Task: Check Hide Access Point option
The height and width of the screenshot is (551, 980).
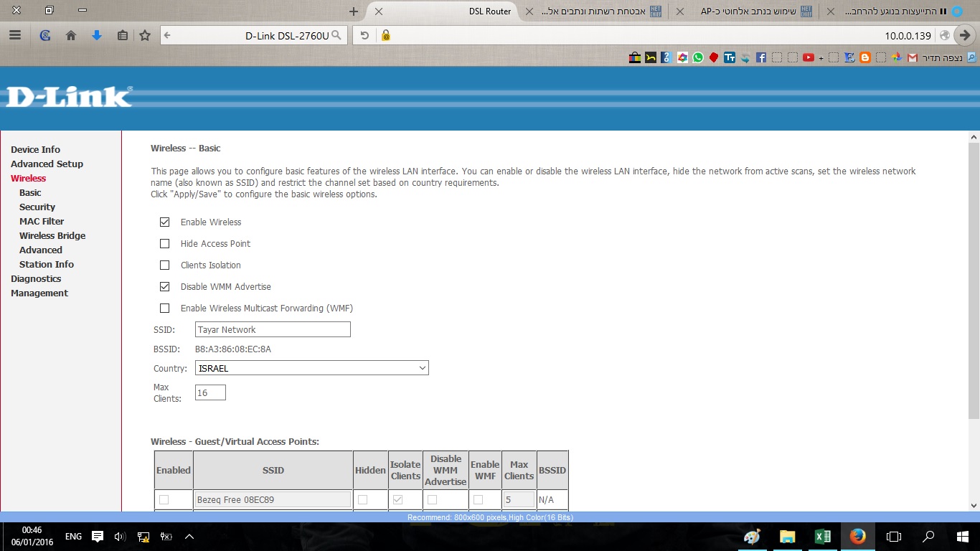Action: point(165,244)
